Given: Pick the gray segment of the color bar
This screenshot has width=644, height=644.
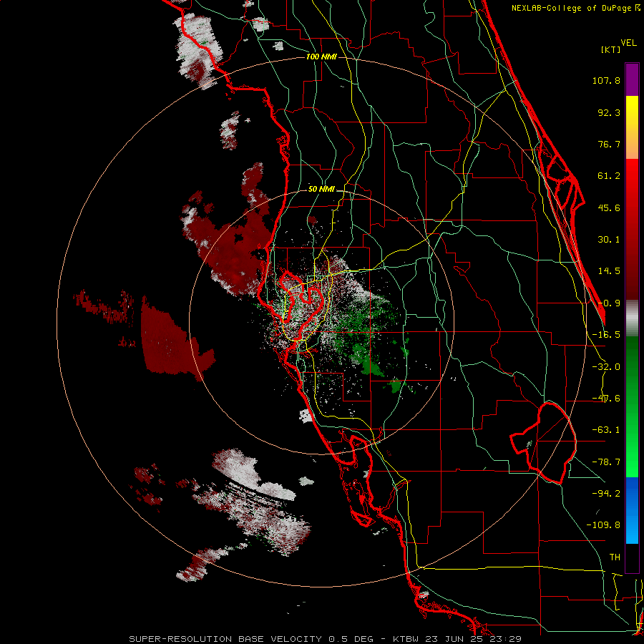Looking at the screenshot, I should pos(632,318).
